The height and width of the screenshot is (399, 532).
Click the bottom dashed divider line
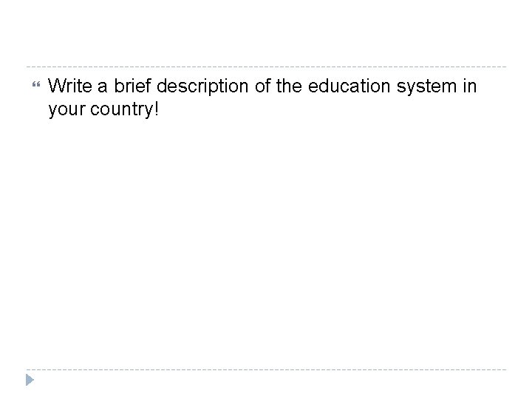click(x=266, y=369)
